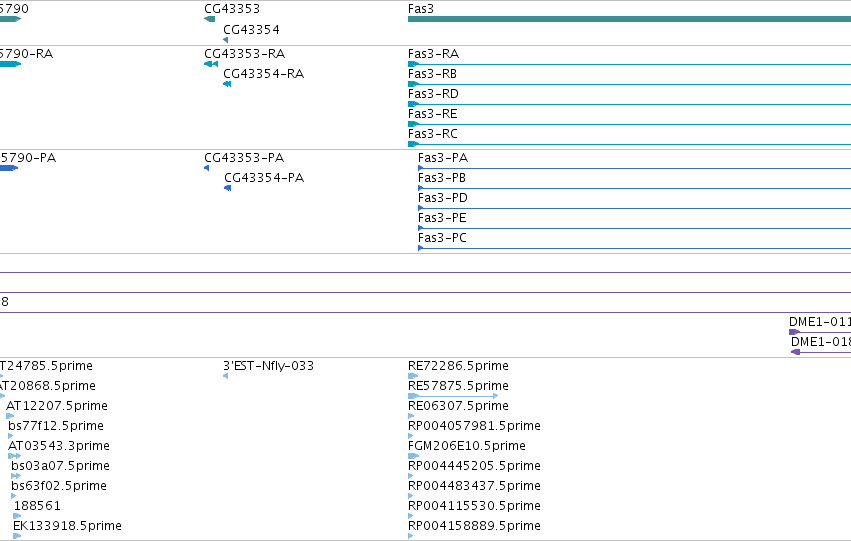Select protein Fas3-PA label
851x541 pixels.
443,158
